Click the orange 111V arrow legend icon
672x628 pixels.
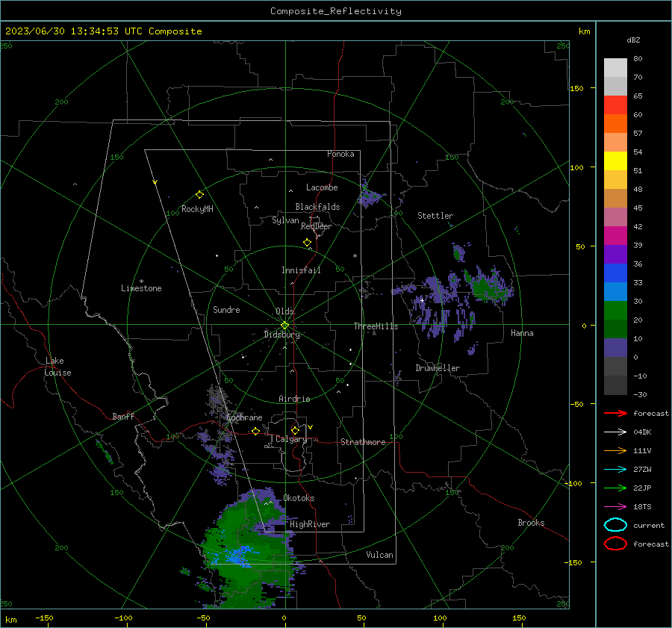coord(615,450)
